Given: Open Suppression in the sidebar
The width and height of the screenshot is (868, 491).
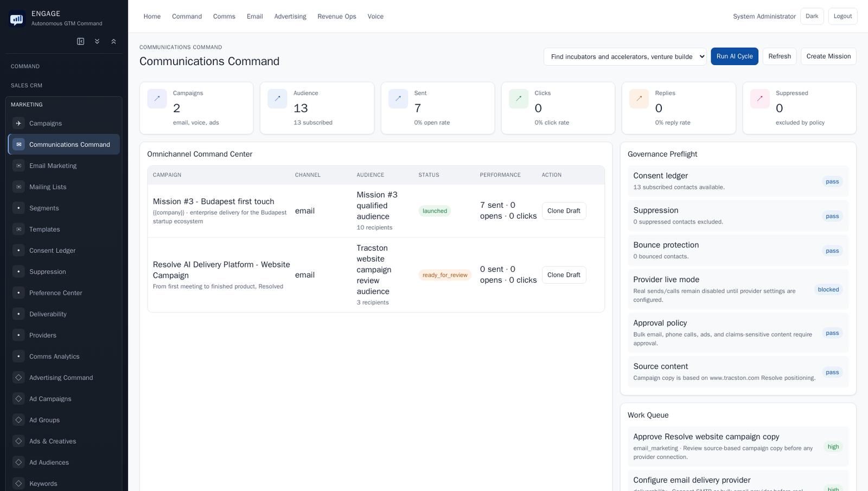Looking at the screenshot, I should tap(64, 271).
